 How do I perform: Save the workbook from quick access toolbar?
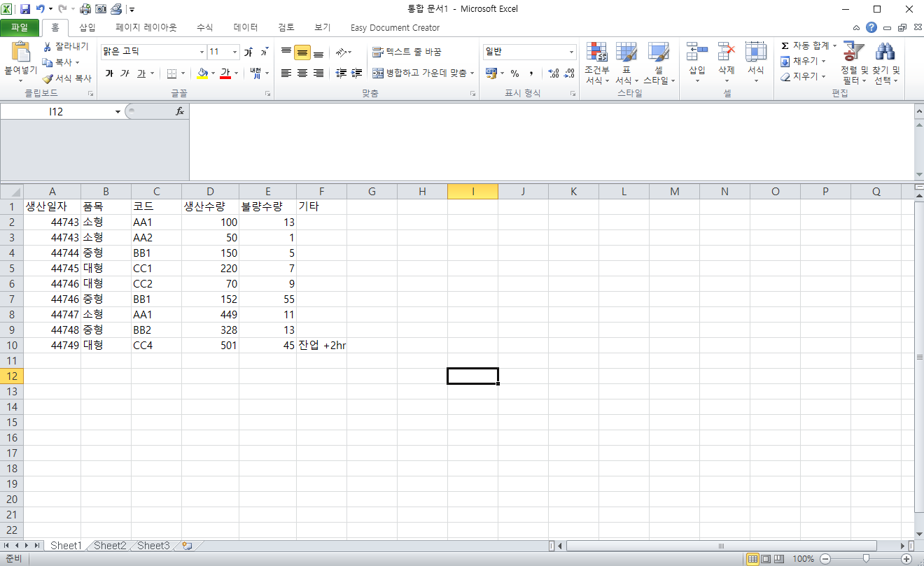(25, 9)
